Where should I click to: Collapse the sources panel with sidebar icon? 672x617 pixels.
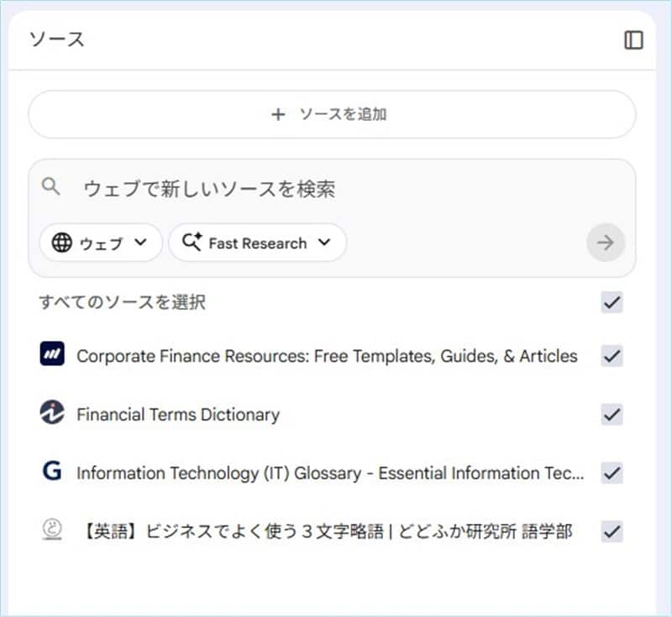point(633,40)
